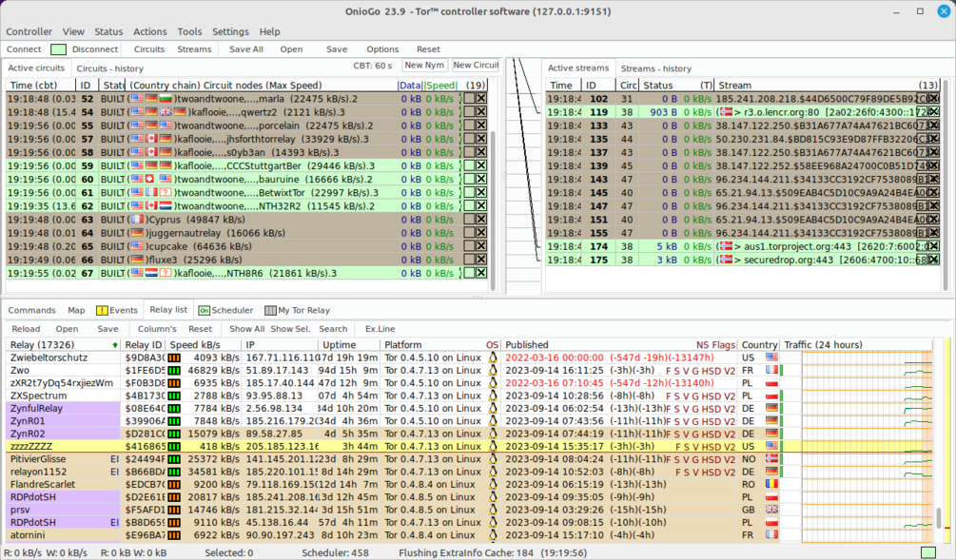Screen dimensions: 956x560
Task: Click Linux penguin icon in Zwo row
Action: pyautogui.click(x=493, y=370)
